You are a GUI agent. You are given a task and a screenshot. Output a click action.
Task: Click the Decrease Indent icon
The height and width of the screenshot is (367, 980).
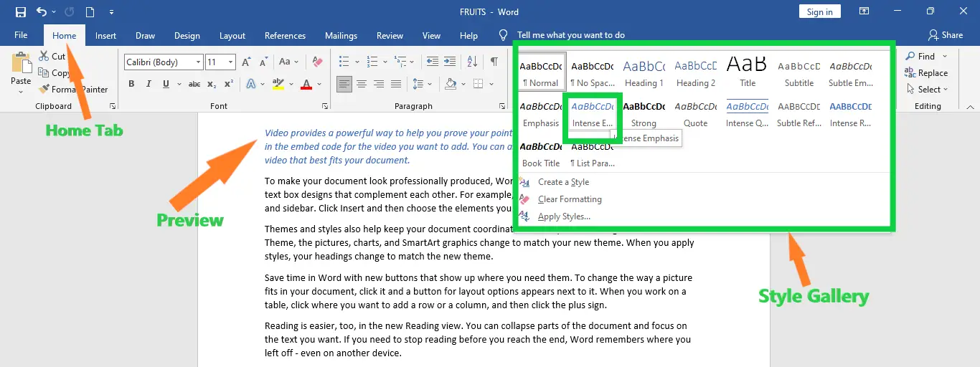[x=432, y=62]
